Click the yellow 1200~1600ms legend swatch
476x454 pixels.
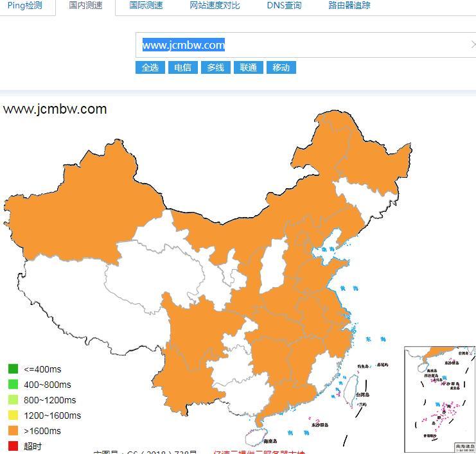coord(13,415)
